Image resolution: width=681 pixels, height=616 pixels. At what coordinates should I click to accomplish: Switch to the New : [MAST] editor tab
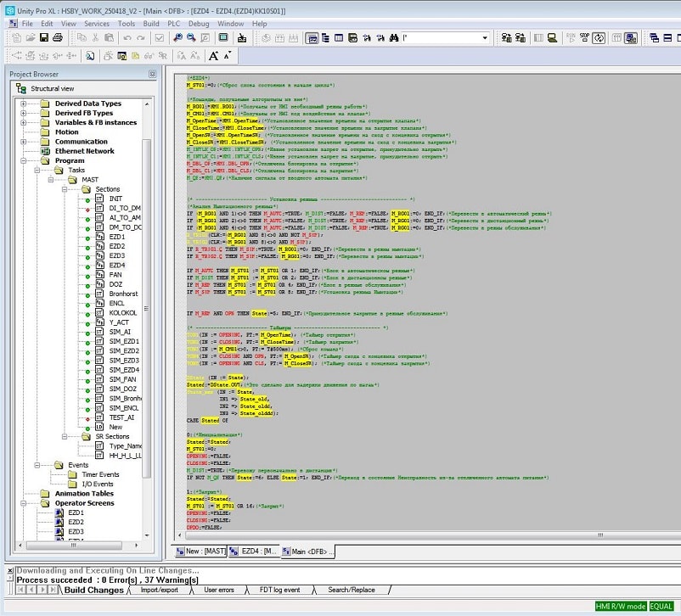[200, 552]
